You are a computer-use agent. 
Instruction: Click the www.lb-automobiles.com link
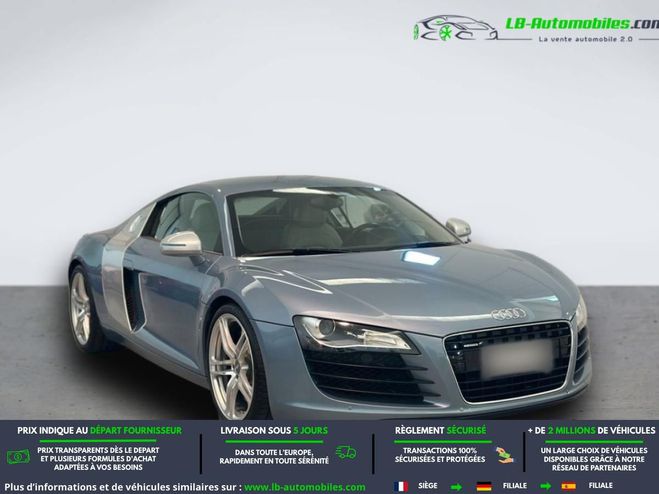pyautogui.click(x=305, y=487)
